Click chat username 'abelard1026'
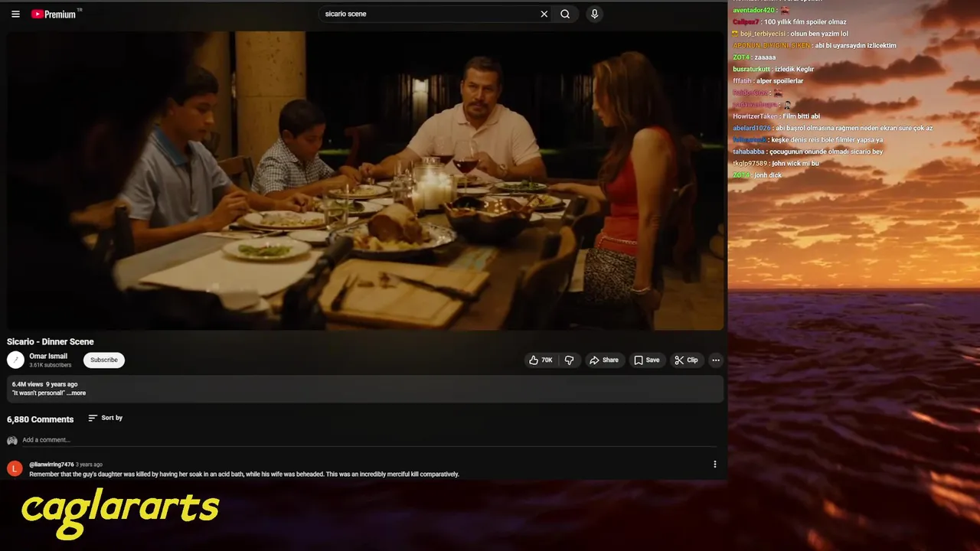 point(751,128)
